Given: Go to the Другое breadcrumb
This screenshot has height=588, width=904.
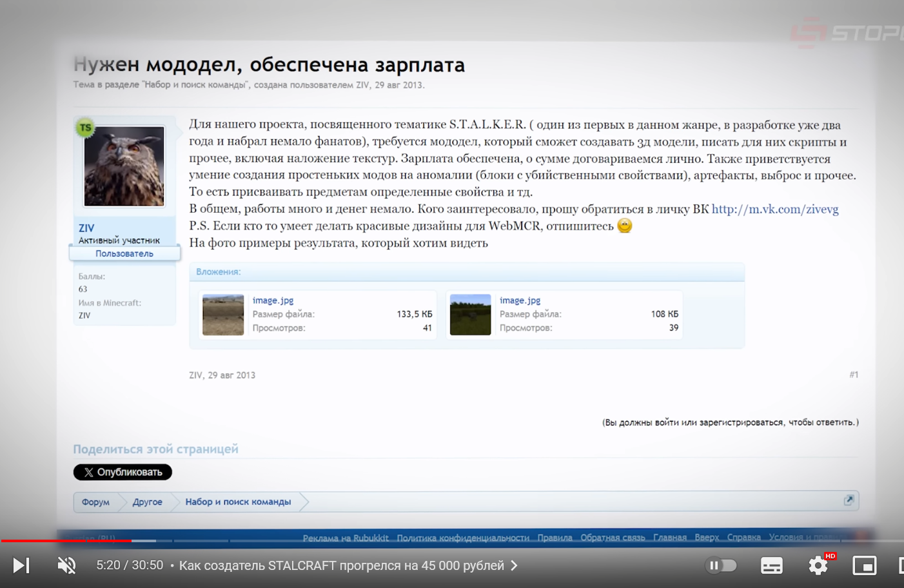Looking at the screenshot, I should [147, 502].
